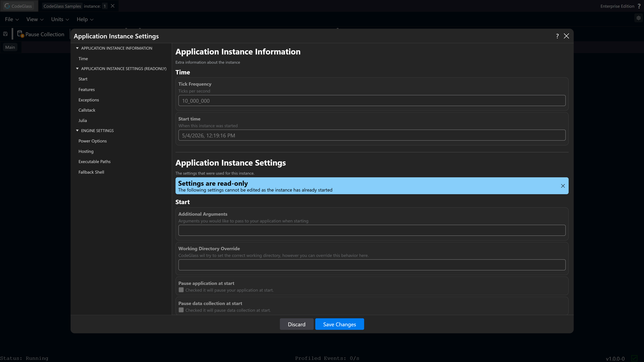Image resolution: width=644 pixels, height=362 pixels.
Task: Select Fallback Shell in the tree
Action: coord(91,172)
